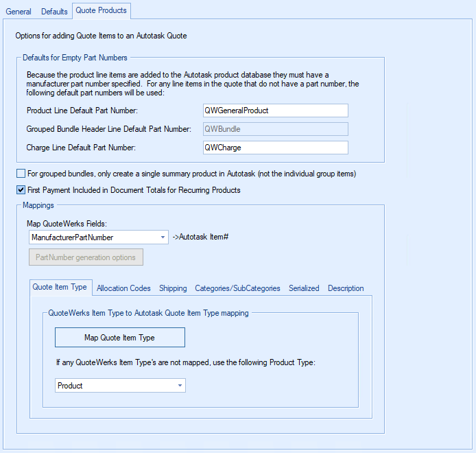Expand the ManufacturerPartNumber dropdown
Viewport: 476px width, 453px height.
163,237
